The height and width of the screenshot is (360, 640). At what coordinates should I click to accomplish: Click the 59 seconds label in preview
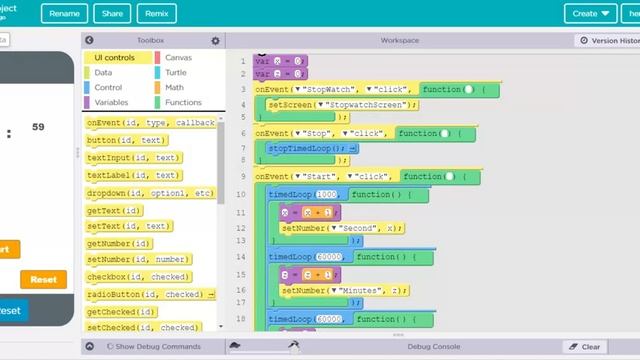(38, 127)
